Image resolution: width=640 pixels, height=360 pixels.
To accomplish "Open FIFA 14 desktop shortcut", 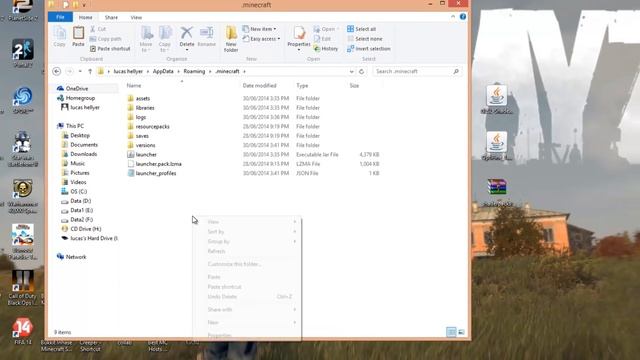I will [23, 332].
